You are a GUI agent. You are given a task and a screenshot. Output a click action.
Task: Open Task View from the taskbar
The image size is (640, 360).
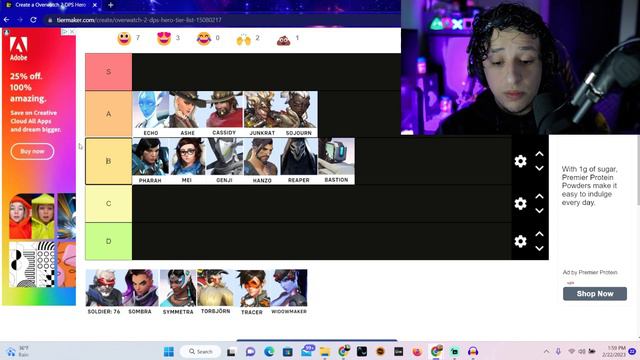[231, 351]
